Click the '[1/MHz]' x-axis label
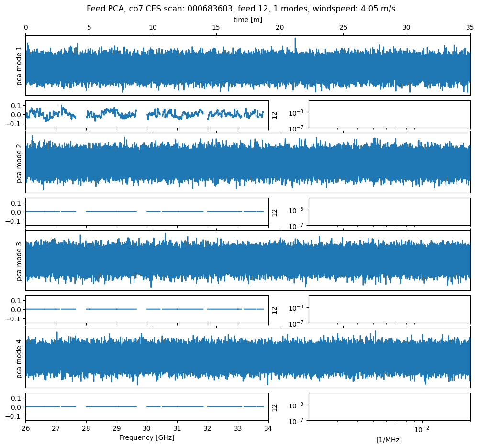This screenshot has height=448, width=479. point(389,439)
